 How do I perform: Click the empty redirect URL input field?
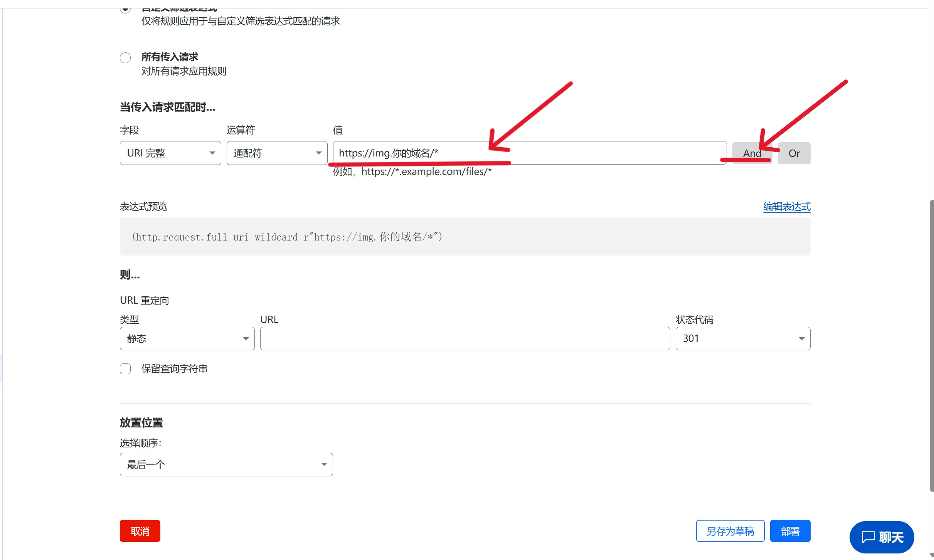click(x=464, y=339)
